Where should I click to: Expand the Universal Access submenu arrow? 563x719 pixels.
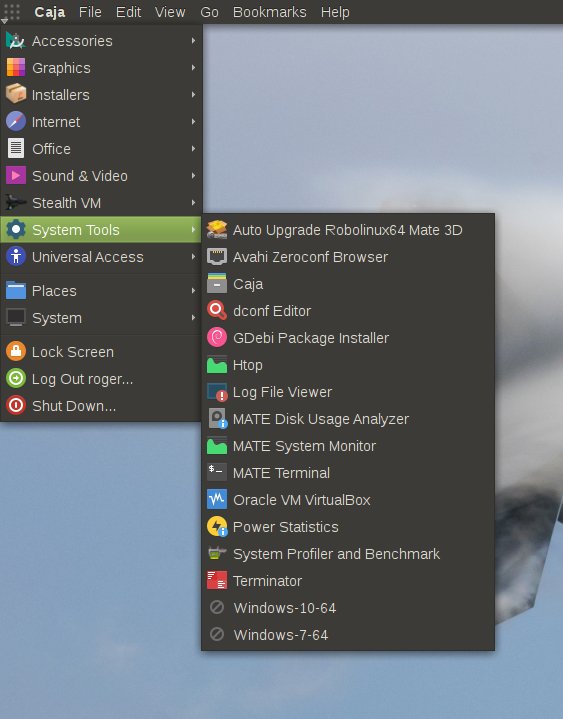pos(193,256)
